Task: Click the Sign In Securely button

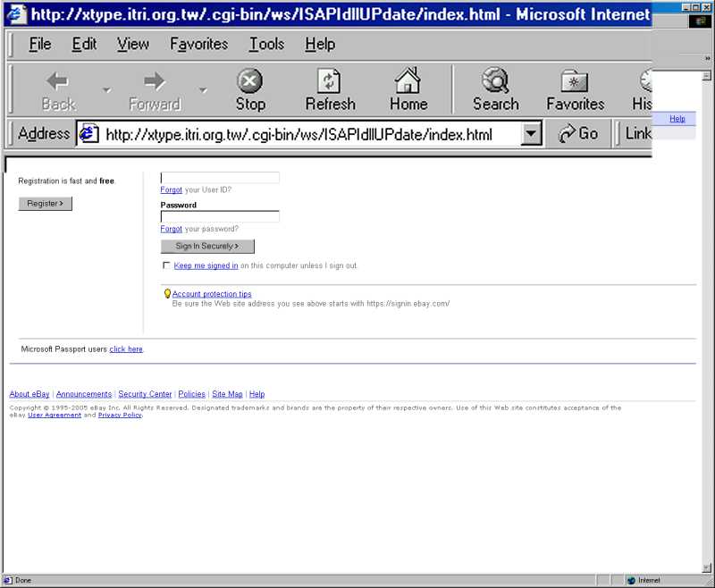Action: click(x=207, y=247)
